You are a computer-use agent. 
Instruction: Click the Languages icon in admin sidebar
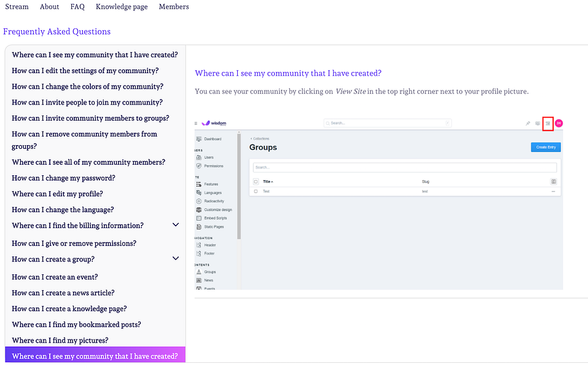coord(198,192)
